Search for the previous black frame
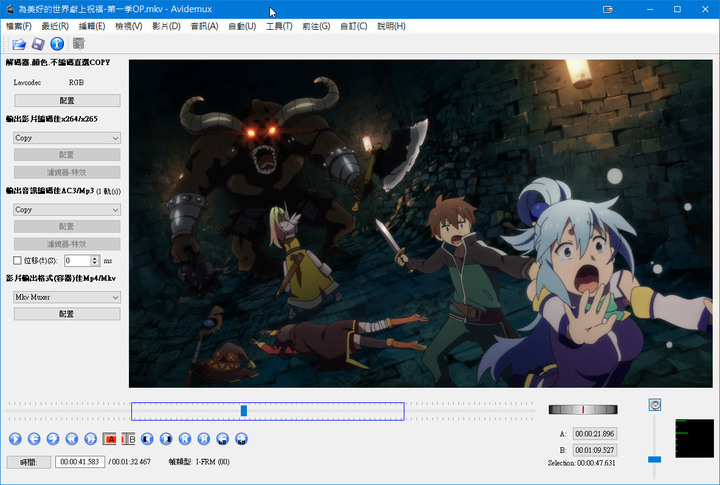Screen dimensions: 720x485 coord(147,439)
